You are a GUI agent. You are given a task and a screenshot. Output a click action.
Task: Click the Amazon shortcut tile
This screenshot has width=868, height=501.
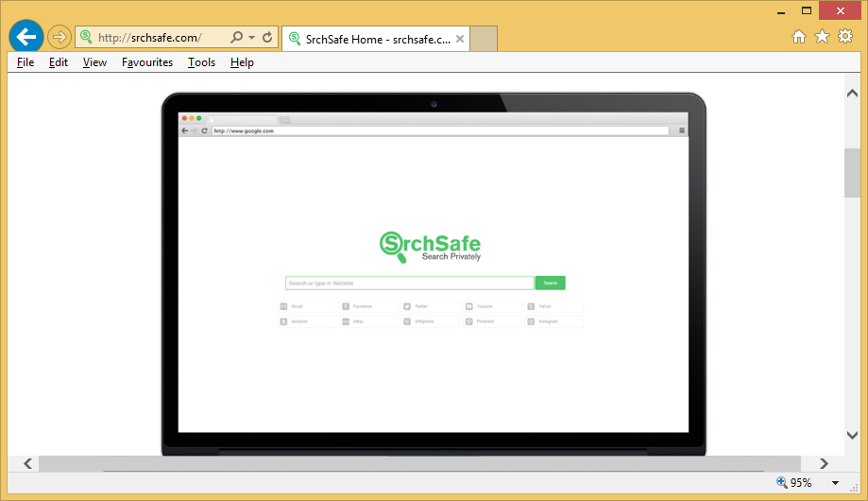[307, 321]
